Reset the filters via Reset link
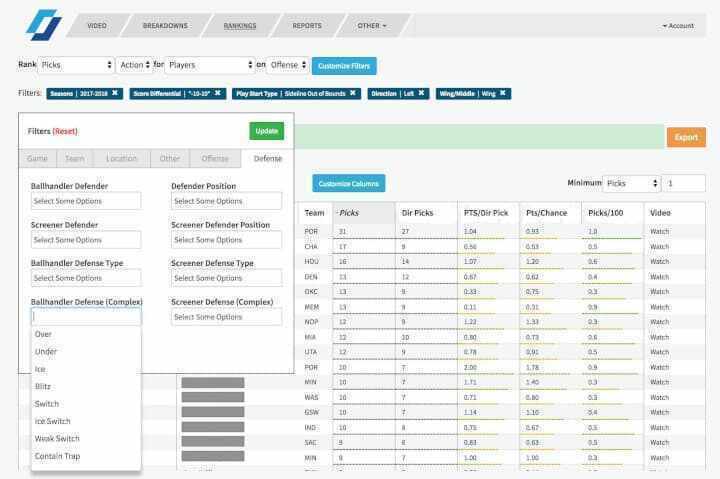 tap(65, 131)
